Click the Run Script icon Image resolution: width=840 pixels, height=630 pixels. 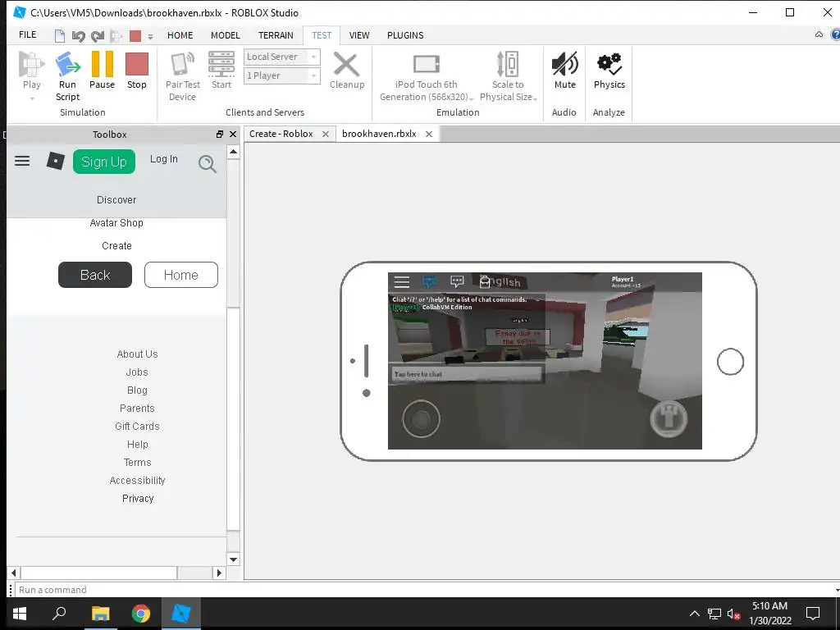67,65
